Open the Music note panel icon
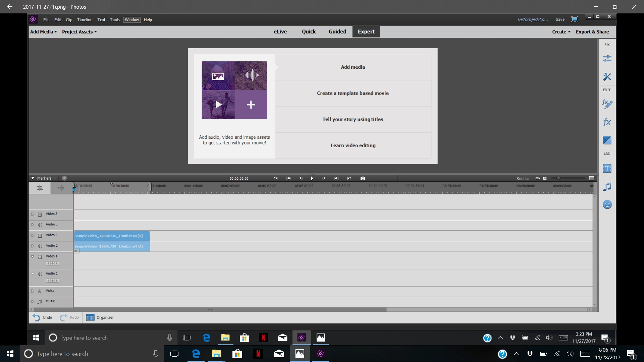The image size is (644, 362). [x=607, y=187]
